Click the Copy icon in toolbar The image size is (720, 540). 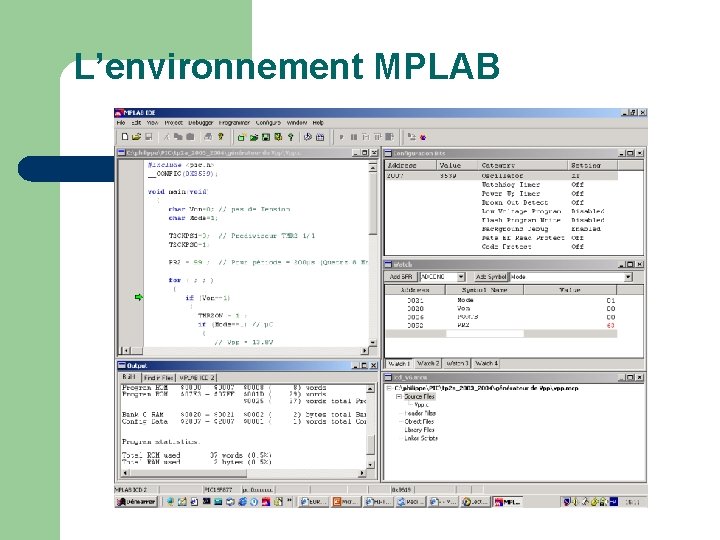(x=178, y=137)
